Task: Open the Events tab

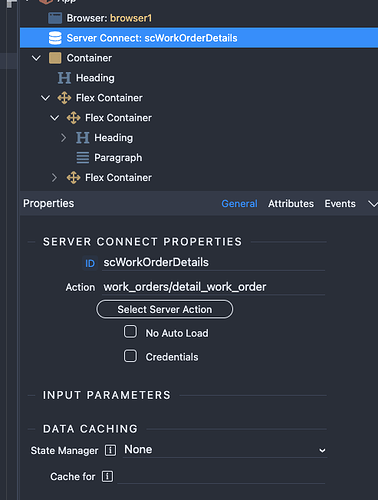Action: coord(340,204)
